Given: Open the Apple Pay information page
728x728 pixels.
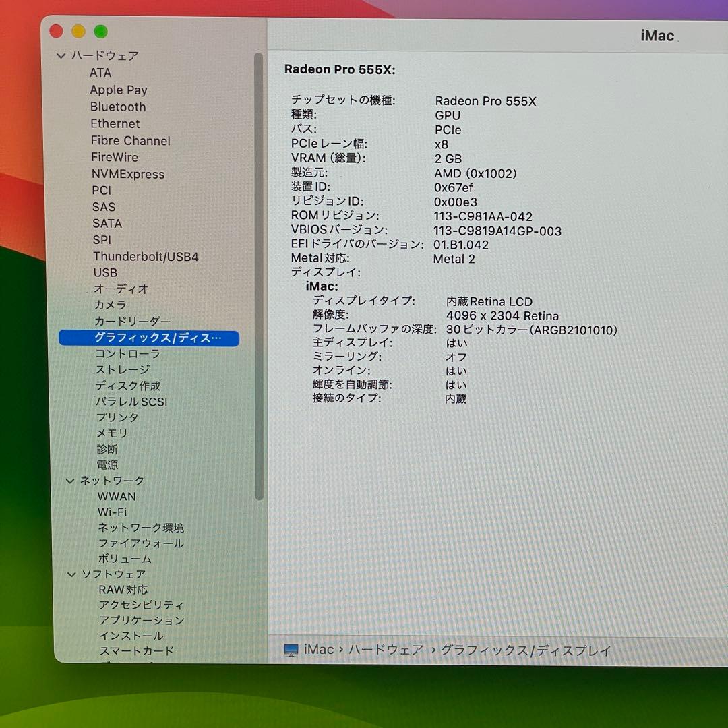Looking at the screenshot, I should (119, 90).
